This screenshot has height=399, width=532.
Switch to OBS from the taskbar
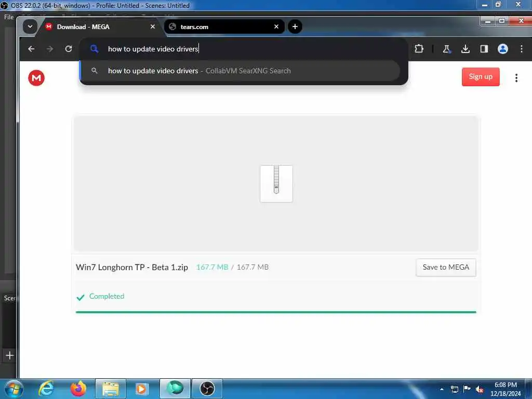pos(207,389)
